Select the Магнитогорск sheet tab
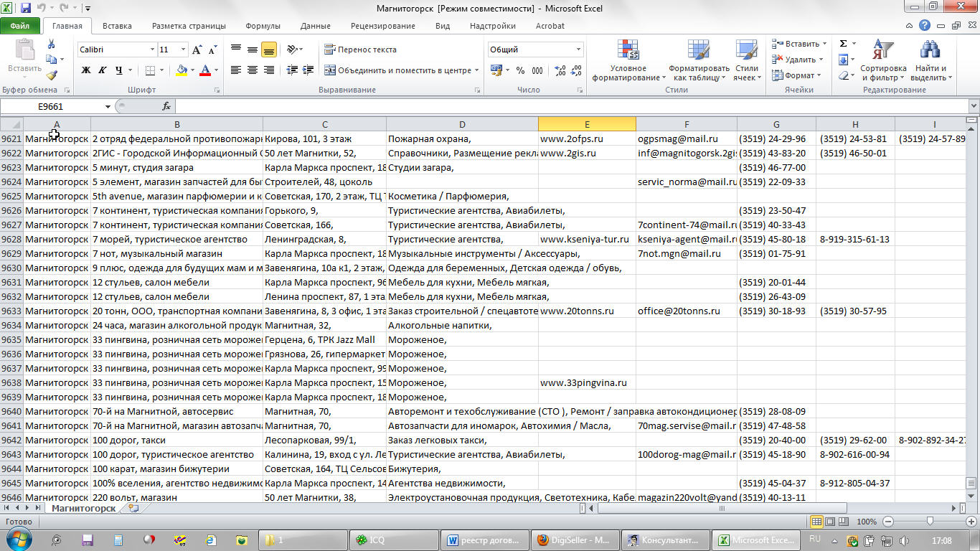This screenshot has height=551, width=980. pos(84,508)
